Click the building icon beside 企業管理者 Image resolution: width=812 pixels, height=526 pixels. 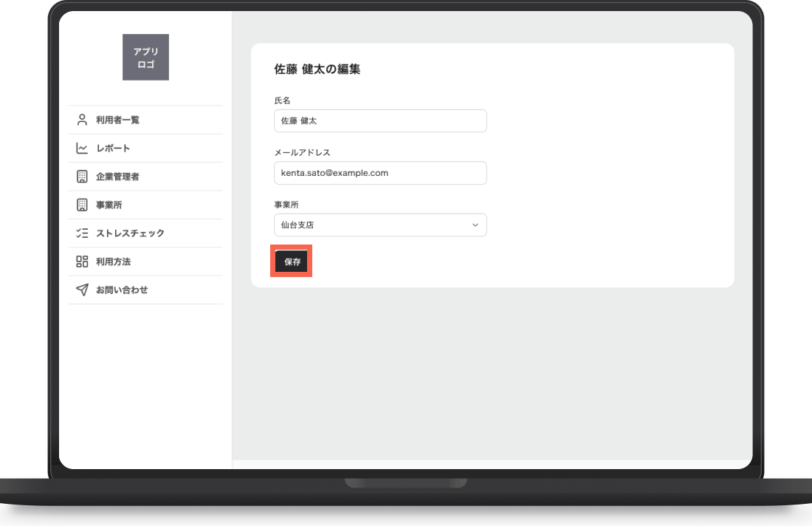82,177
